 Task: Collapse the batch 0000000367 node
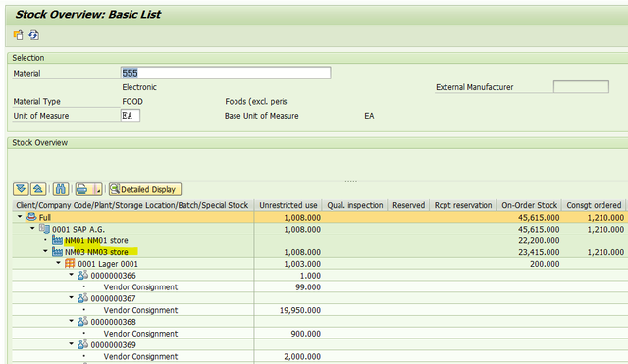click(71, 297)
